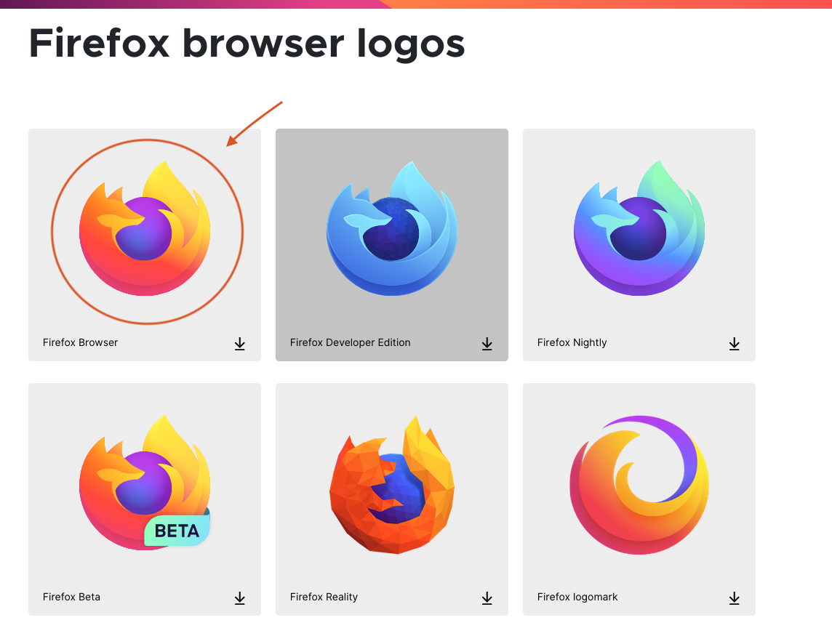
Task: Select the Firefox logo with BETA badge
Action: [x=145, y=483]
